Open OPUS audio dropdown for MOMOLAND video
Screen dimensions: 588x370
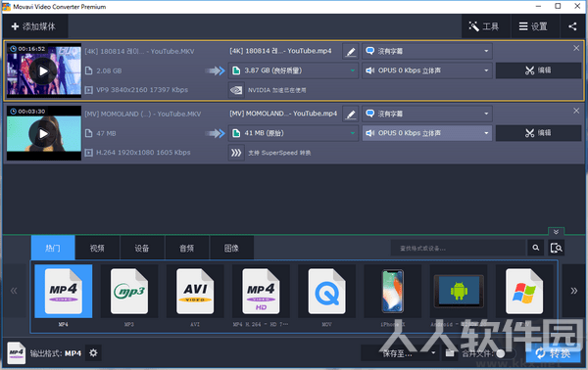point(426,133)
